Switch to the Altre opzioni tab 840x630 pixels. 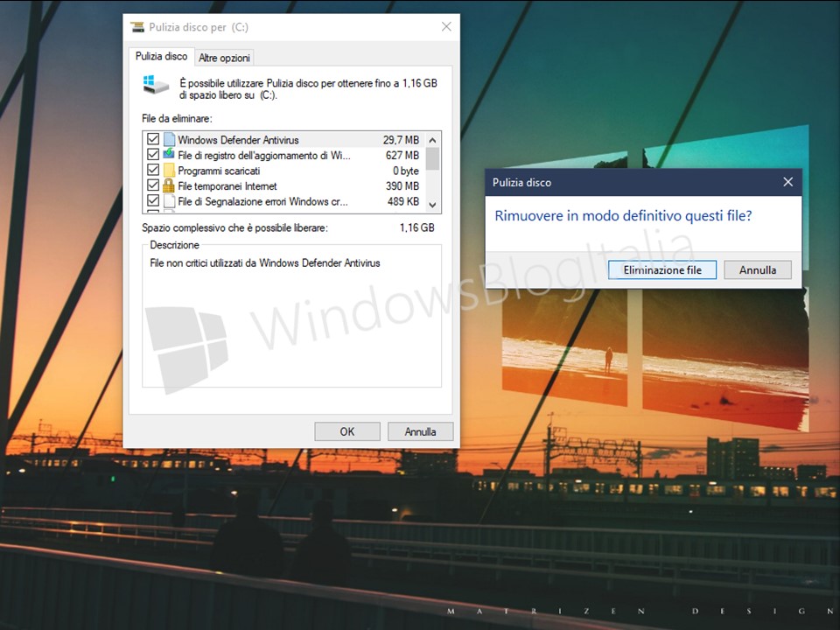(x=224, y=58)
